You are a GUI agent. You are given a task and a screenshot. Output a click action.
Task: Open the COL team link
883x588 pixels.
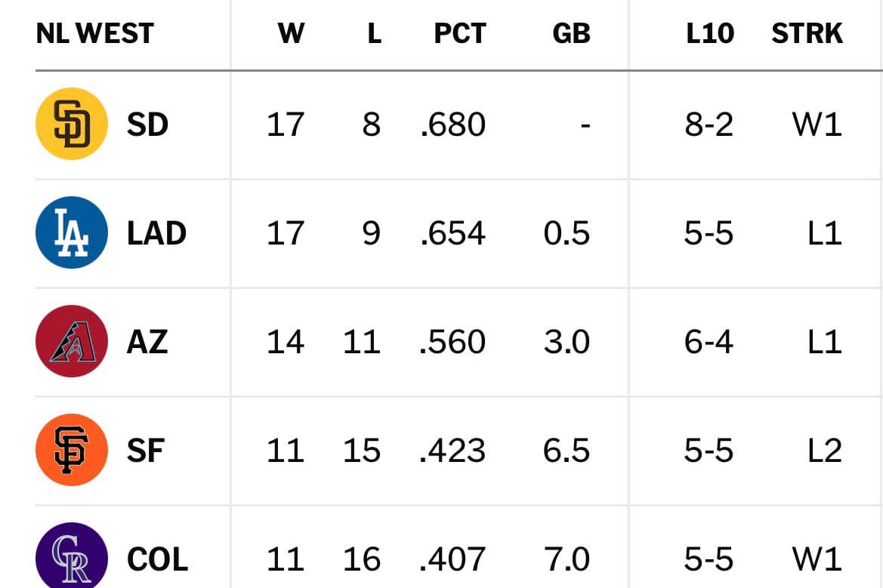click(x=158, y=559)
